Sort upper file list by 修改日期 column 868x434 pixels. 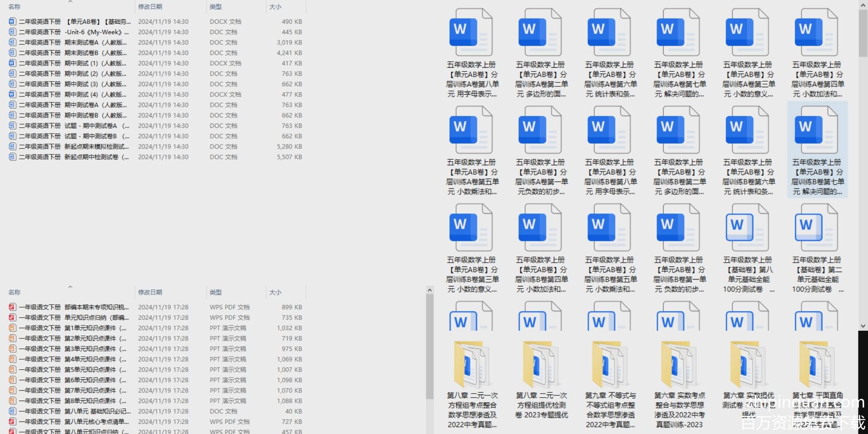pyautogui.click(x=150, y=7)
